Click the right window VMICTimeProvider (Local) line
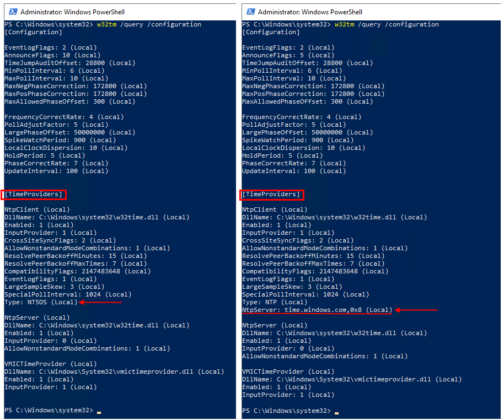This screenshot has height=420, width=504. pyautogui.click(x=288, y=372)
